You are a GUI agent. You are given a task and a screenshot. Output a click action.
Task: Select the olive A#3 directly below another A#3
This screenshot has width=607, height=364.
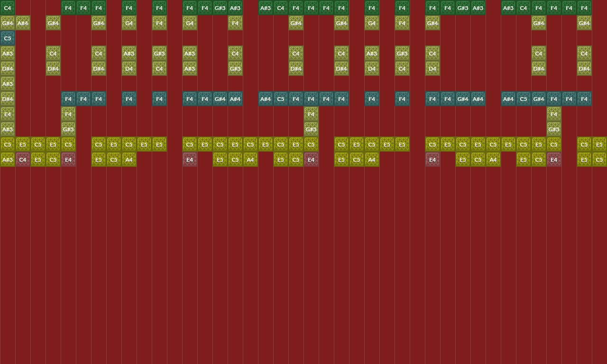tap(190, 68)
